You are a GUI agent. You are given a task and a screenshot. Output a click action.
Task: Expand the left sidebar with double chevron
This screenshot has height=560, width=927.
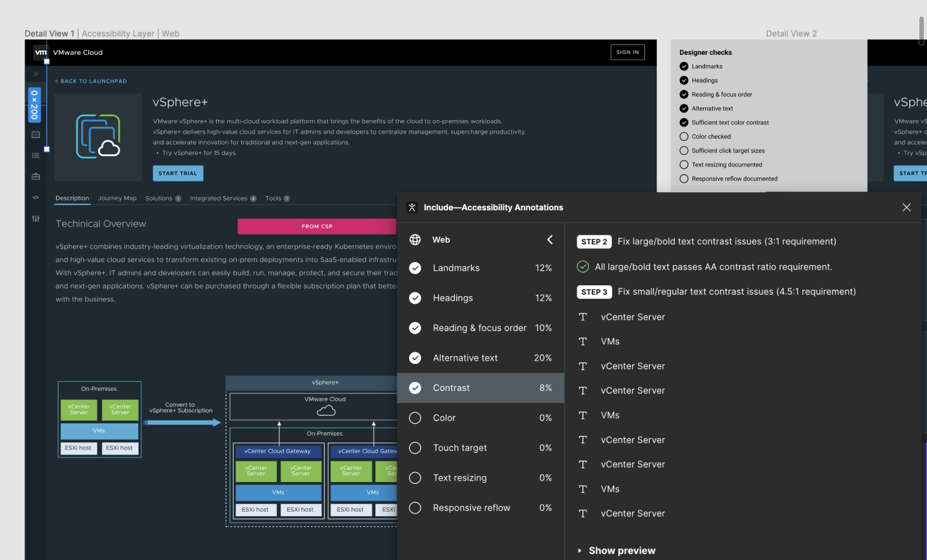pos(35,74)
